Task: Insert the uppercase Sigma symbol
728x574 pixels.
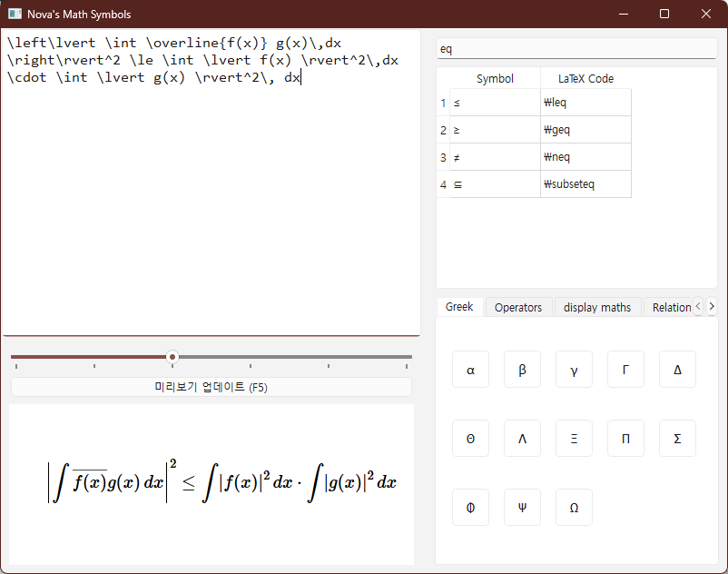Action: pos(677,439)
